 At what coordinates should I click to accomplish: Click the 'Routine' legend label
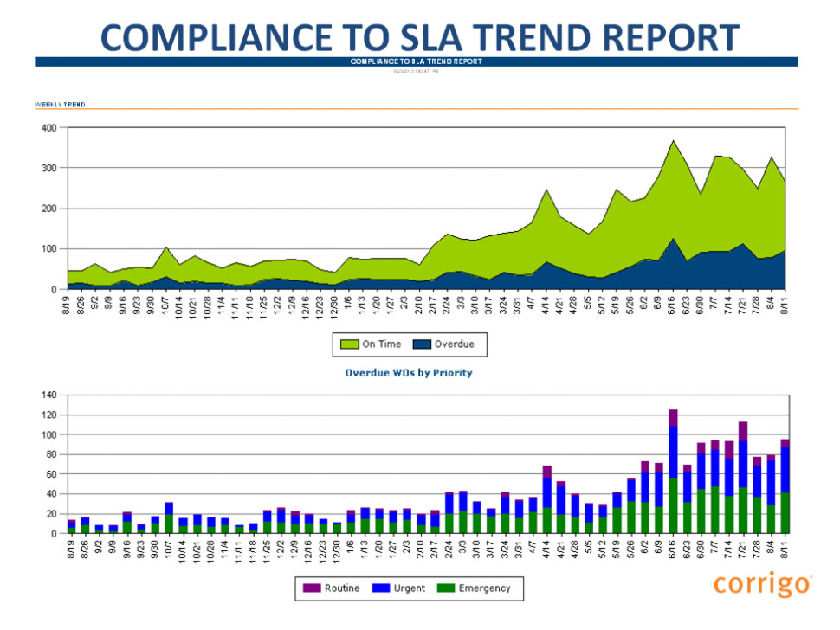click(342, 588)
